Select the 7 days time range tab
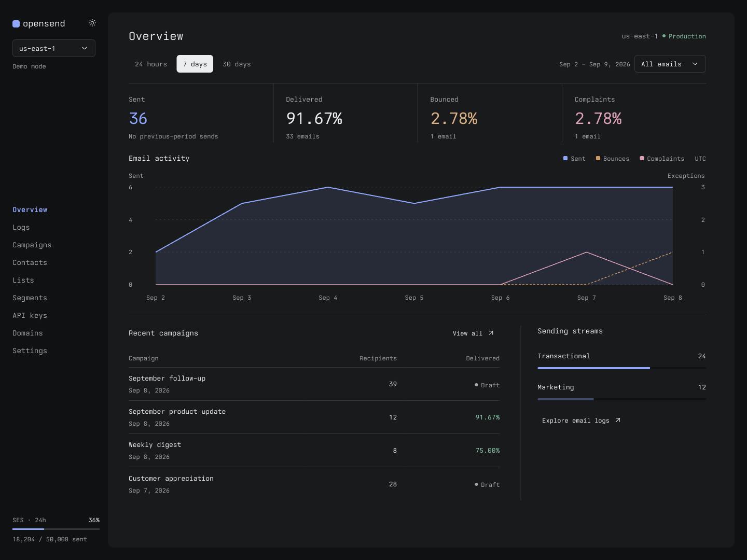The image size is (747, 560). [x=195, y=64]
